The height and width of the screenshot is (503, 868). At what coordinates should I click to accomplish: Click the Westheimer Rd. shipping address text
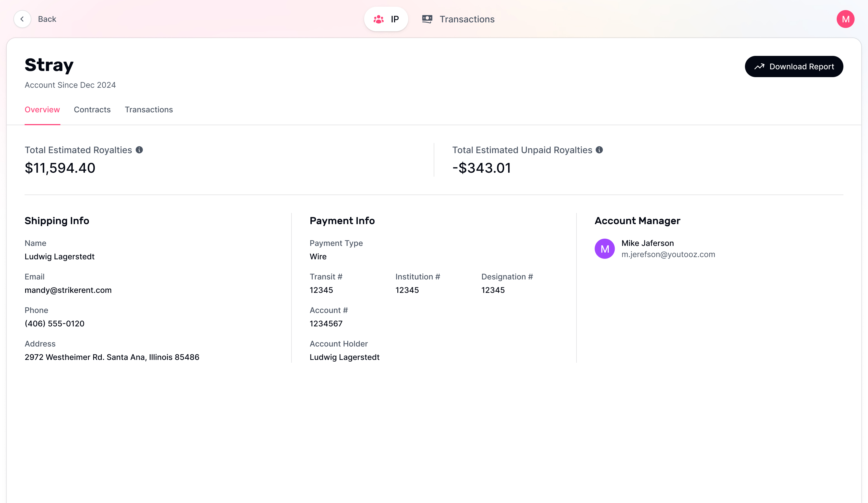[112, 357]
